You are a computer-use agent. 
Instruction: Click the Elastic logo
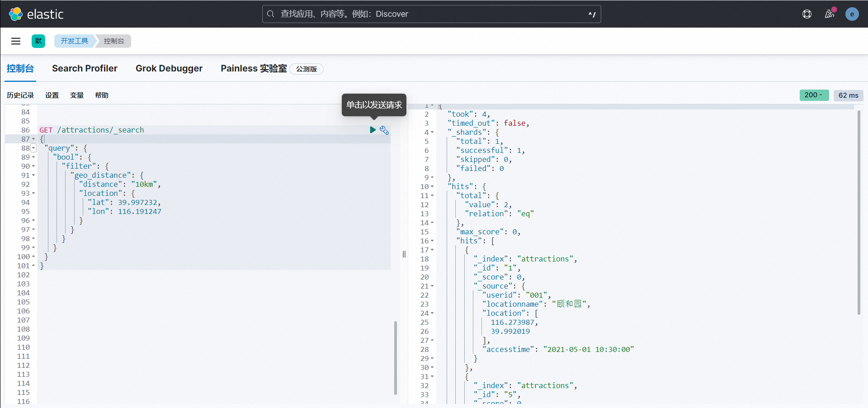pyautogui.click(x=36, y=14)
